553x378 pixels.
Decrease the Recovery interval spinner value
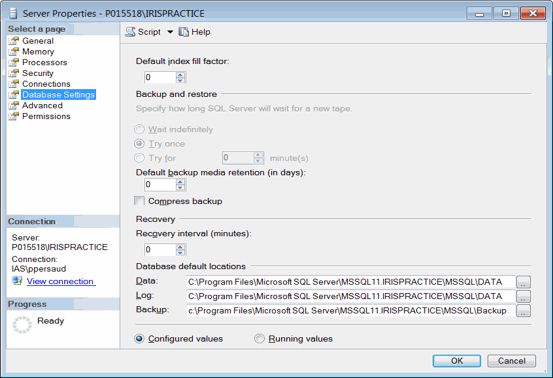[180, 252]
